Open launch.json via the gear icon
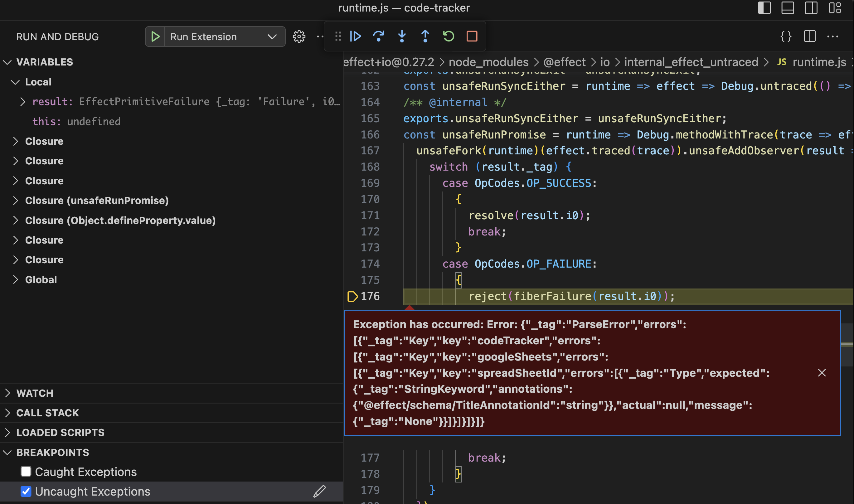 (x=299, y=37)
